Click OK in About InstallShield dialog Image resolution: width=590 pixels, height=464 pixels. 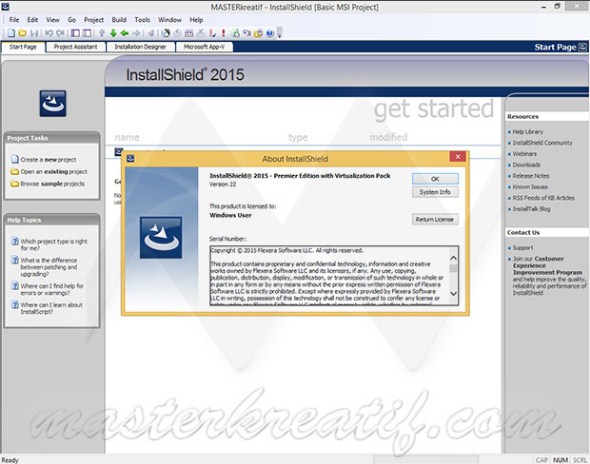click(x=435, y=179)
